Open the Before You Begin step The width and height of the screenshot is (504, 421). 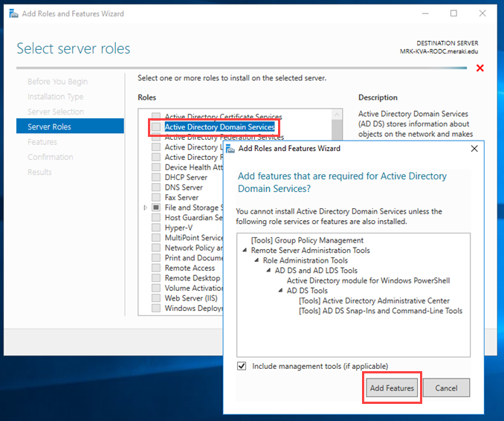[57, 82]
